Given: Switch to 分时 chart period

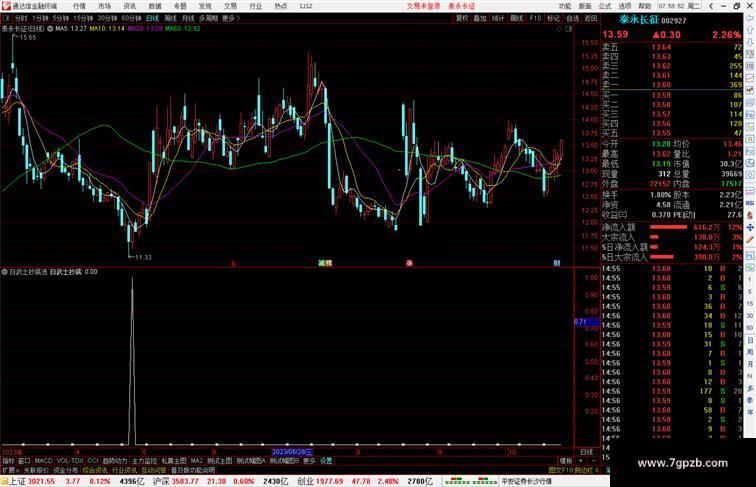Looking at the screenshot, I should (x=21, y=18).
